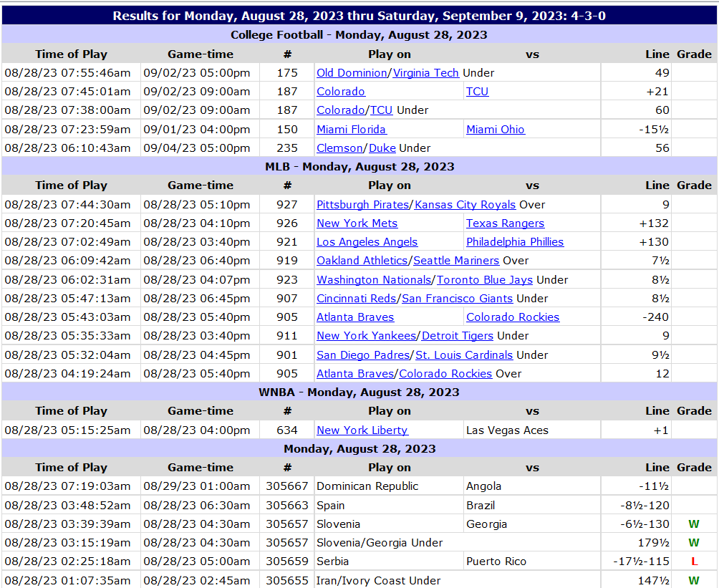Open the San Diego Padres link
The height and width of the screenshot is (588, 719).
tap(363, 355)
